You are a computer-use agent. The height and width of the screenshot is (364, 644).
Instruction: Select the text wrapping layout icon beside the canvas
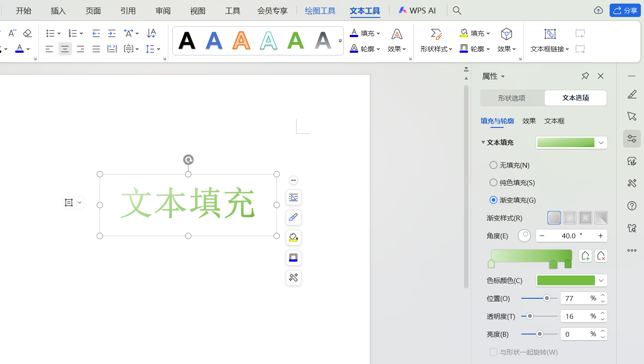pyautogui.click(x=293, y=197)
